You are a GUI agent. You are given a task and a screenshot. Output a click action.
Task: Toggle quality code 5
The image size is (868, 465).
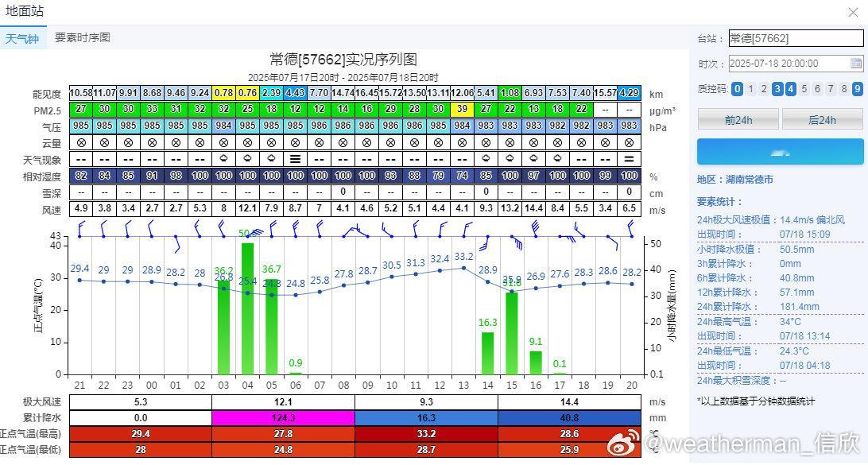click(x=804, y=88)
